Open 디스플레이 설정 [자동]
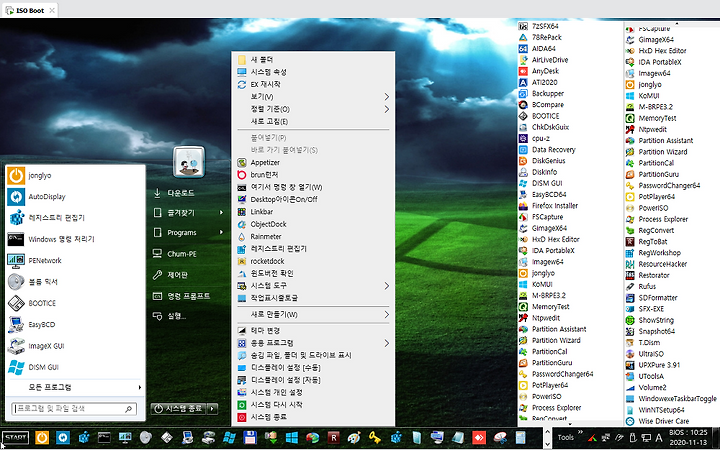720x450 pixels. (x=313, y=380)
